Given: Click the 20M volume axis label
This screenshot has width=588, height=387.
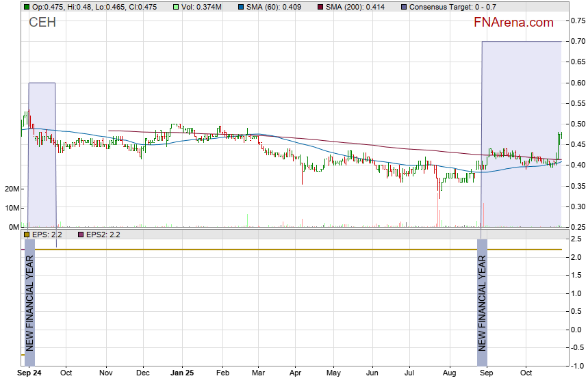Looking at the screenshot, I should click(10, 189).
